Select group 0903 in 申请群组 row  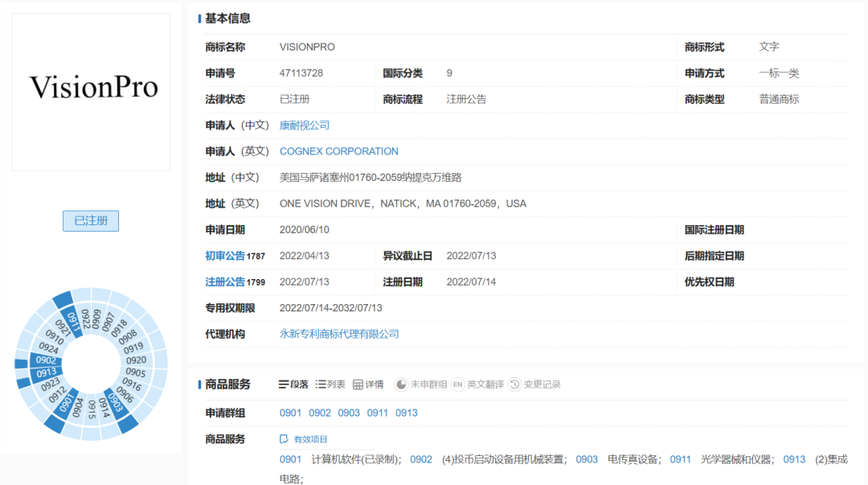click(x=349, y=413)
